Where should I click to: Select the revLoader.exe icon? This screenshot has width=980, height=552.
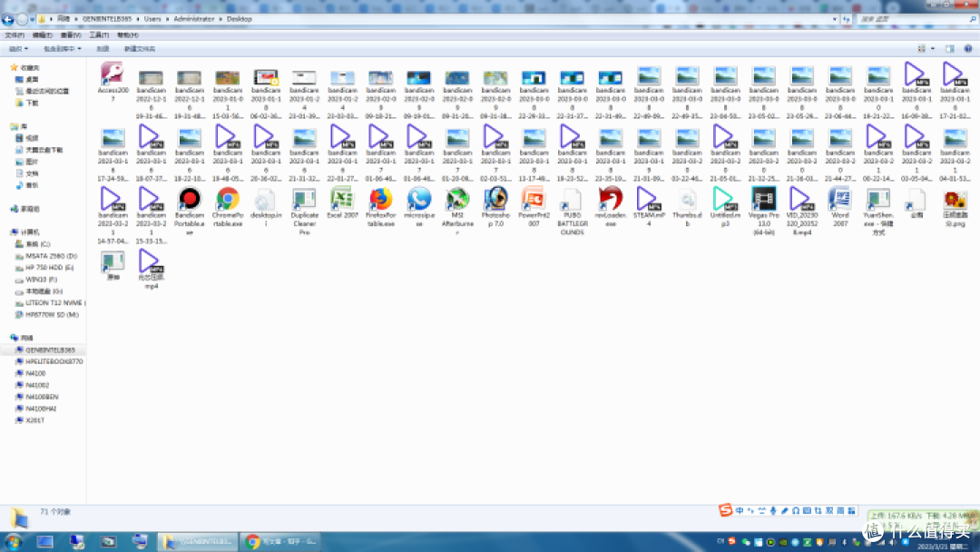(x=611, y=207)
